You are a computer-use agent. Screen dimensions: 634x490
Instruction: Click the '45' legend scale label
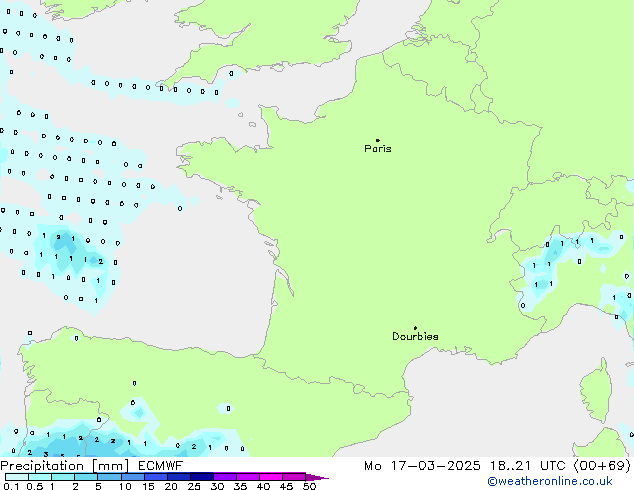(x=286, y=486)
